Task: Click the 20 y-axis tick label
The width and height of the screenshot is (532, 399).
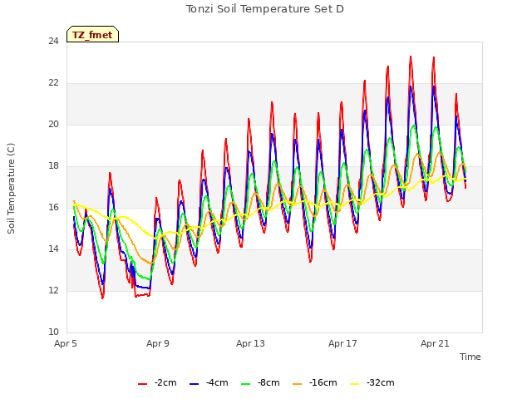Action: tap(53, 124)
